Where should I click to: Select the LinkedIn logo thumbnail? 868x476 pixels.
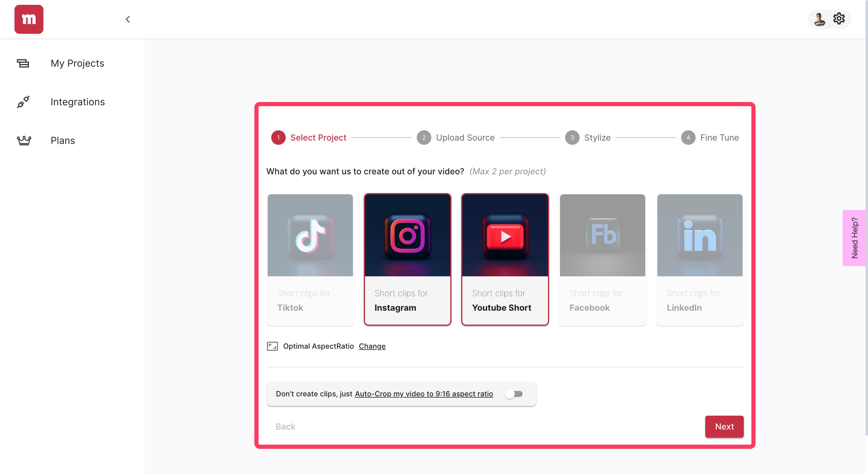[x=700, y=236]
